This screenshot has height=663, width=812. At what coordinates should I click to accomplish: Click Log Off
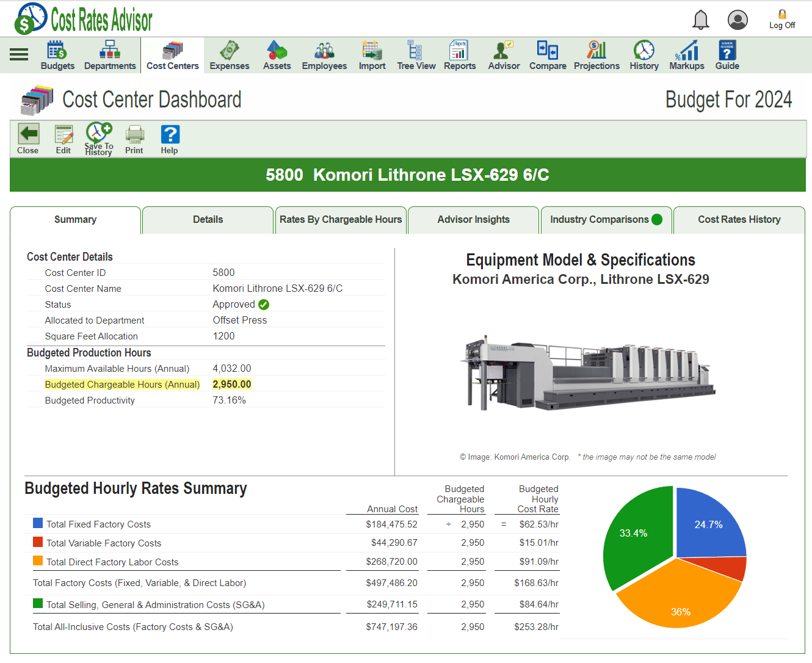[782, 20]
